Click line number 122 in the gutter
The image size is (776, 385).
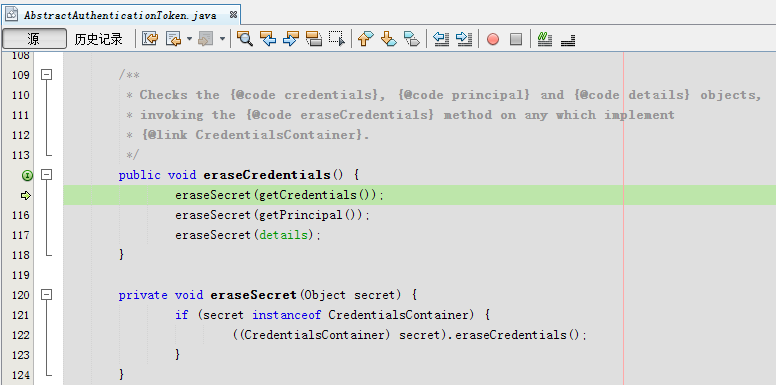click(21, 335)
